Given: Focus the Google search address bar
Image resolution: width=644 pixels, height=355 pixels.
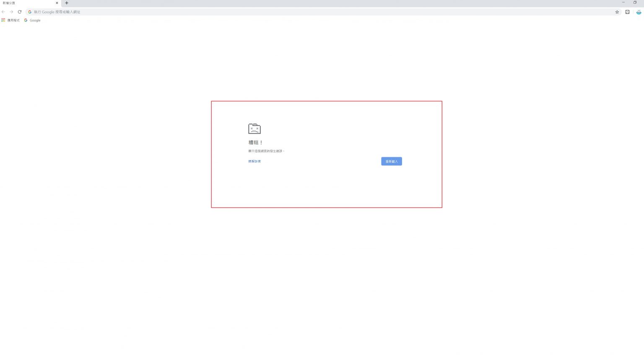Looking at the screenshot, I should (x=293, y=12).
